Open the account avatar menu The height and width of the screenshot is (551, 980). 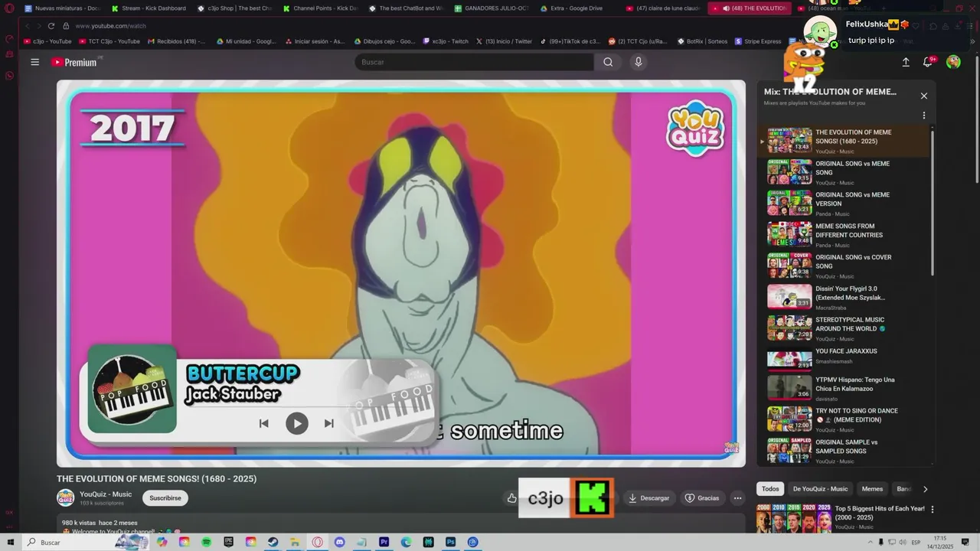[x=953, y=62]
